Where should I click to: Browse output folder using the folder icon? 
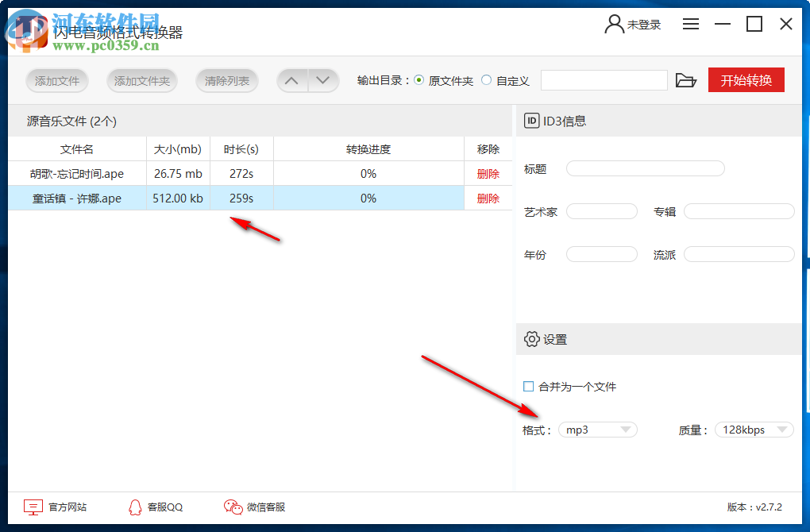coord(685,80)
